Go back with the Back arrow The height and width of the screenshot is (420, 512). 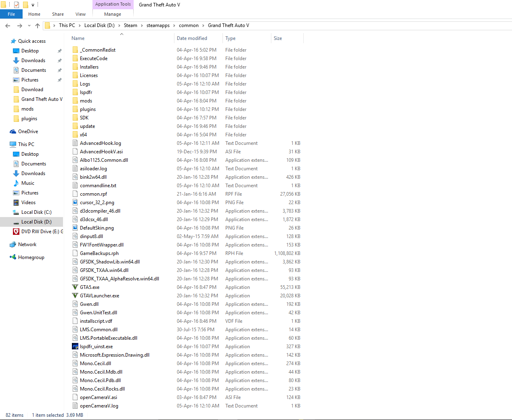[x=8, y=25]
